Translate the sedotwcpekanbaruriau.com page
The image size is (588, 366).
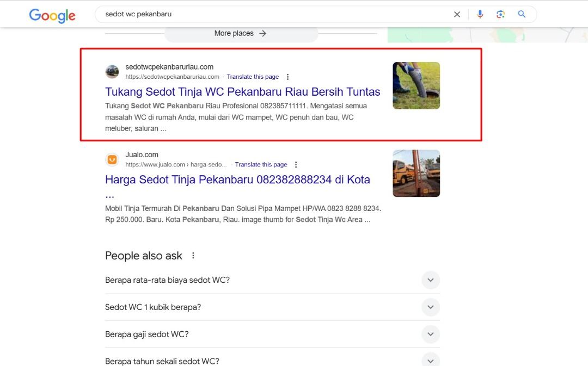tap(253, 77)
